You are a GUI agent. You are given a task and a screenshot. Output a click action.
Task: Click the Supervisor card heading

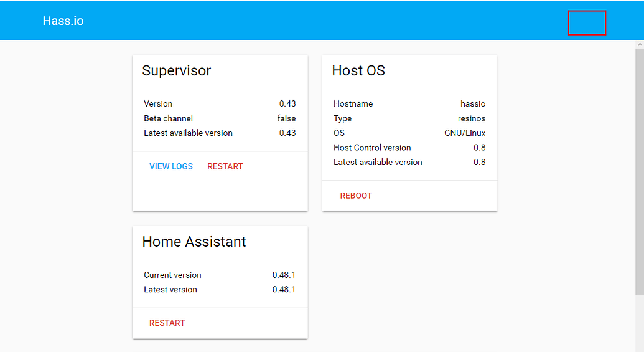177,71
